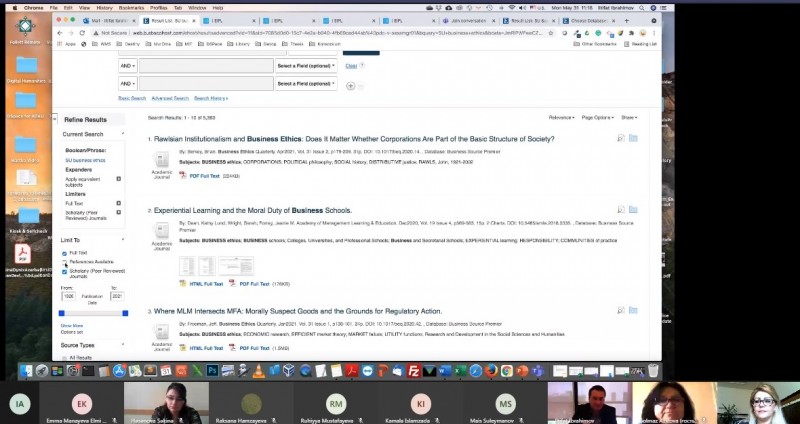Add a search row with plus icon

(351, 86)
